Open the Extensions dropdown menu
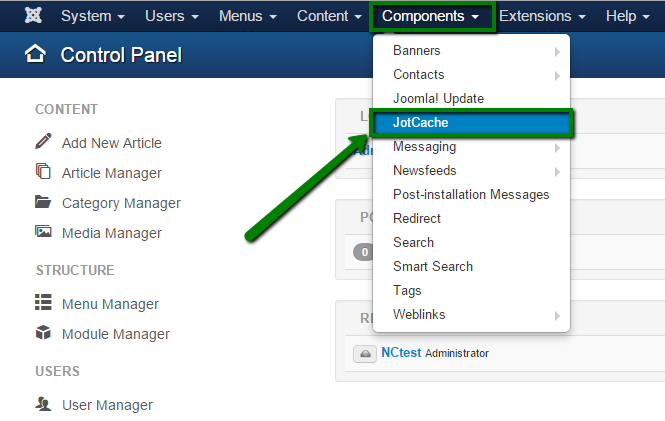Viewport: 665px width, 421px height. coord(542,16)
